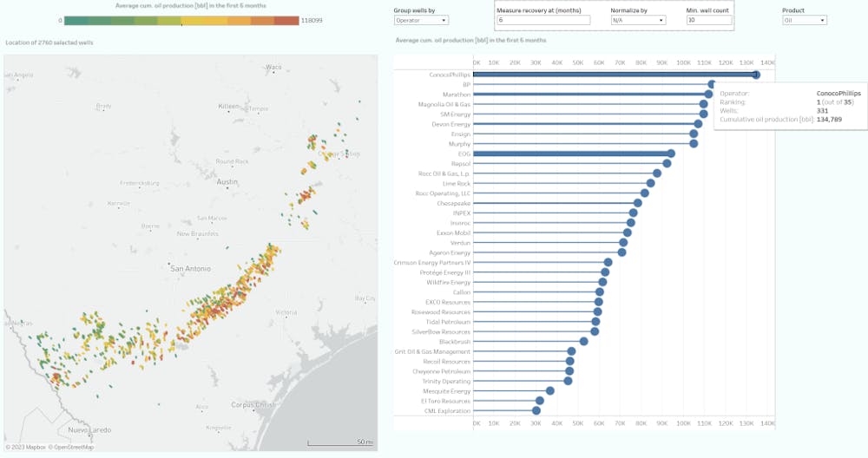The image size is (868, 458).
Task: Click the Corpus Christi label on the map
Action: point(253,405)
